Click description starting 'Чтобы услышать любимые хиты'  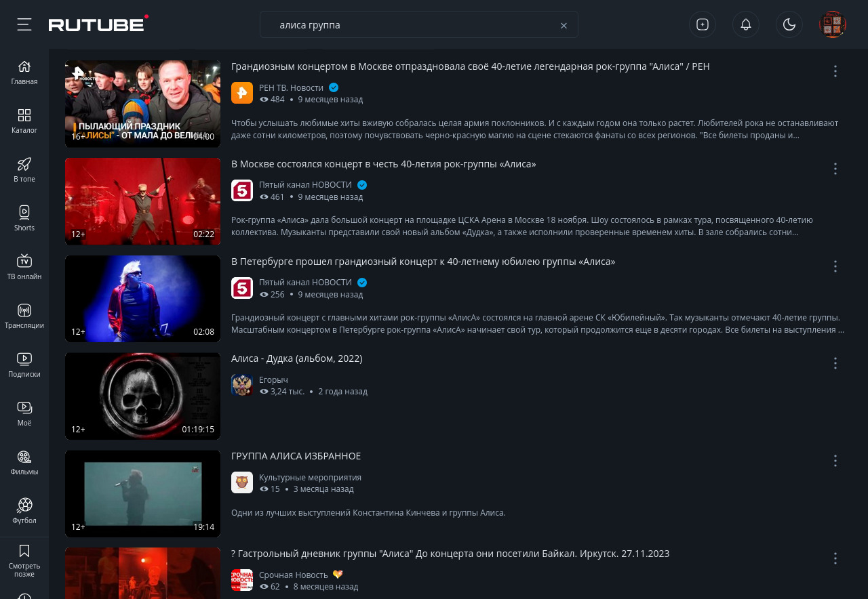[535, 129]
